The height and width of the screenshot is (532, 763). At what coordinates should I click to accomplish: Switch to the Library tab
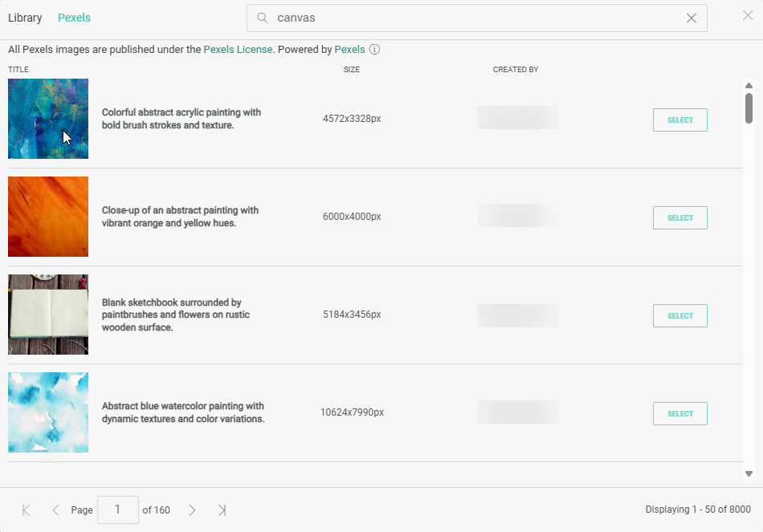click(x=25, y=18)
